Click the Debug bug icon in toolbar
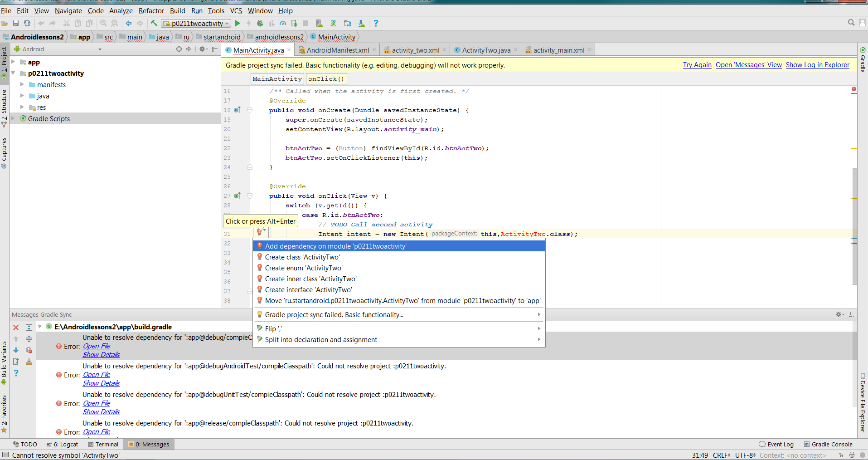This screenshot has width=868, height=460. (260, 23)
